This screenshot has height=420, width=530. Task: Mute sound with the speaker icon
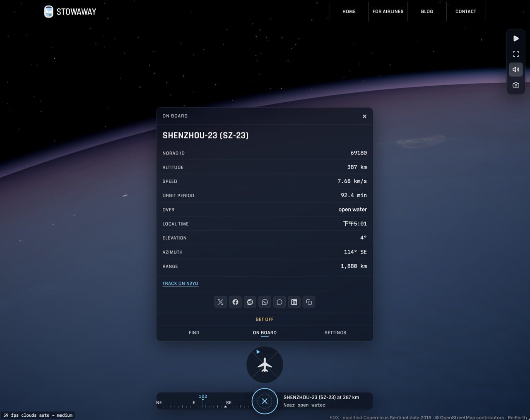(x=516, y=70)
